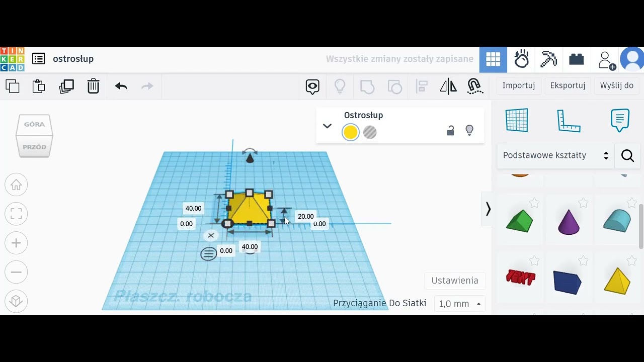Search shapes with the magnifier icon

(627, 156)
